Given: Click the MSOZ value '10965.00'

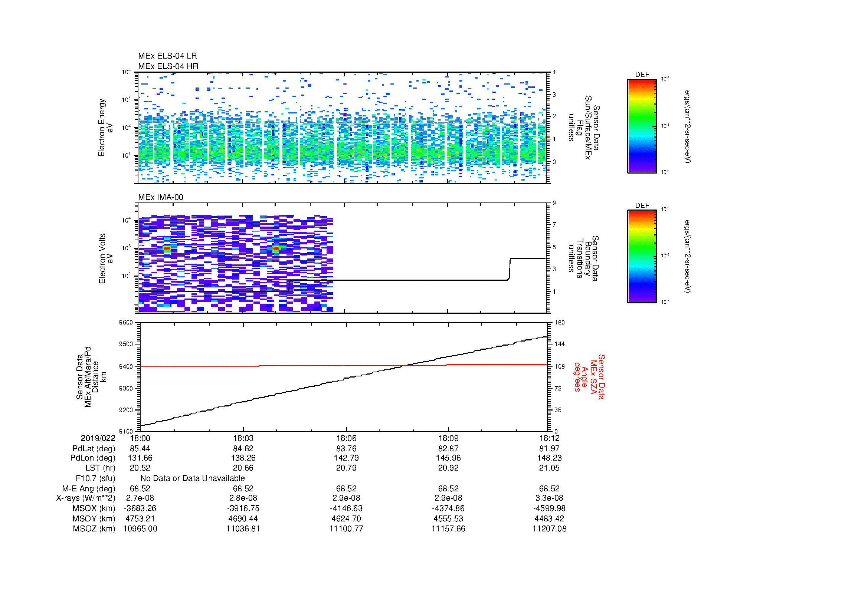Looking at the screenshot, I should (x=140, y=529).
